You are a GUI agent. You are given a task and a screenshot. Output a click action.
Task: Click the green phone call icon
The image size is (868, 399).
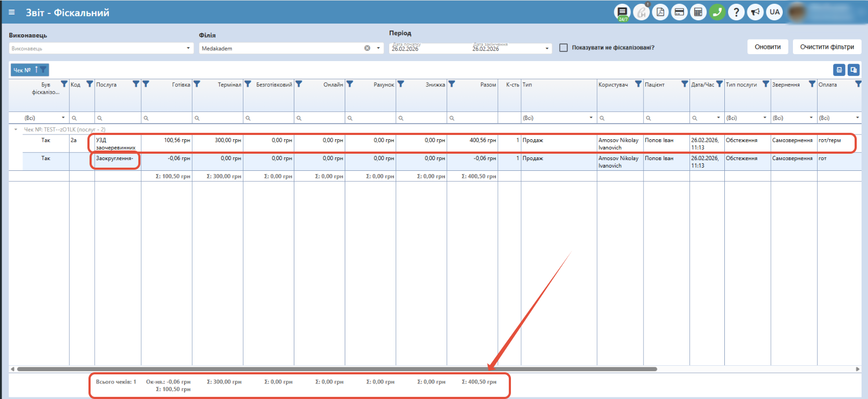tap(717, 12)
